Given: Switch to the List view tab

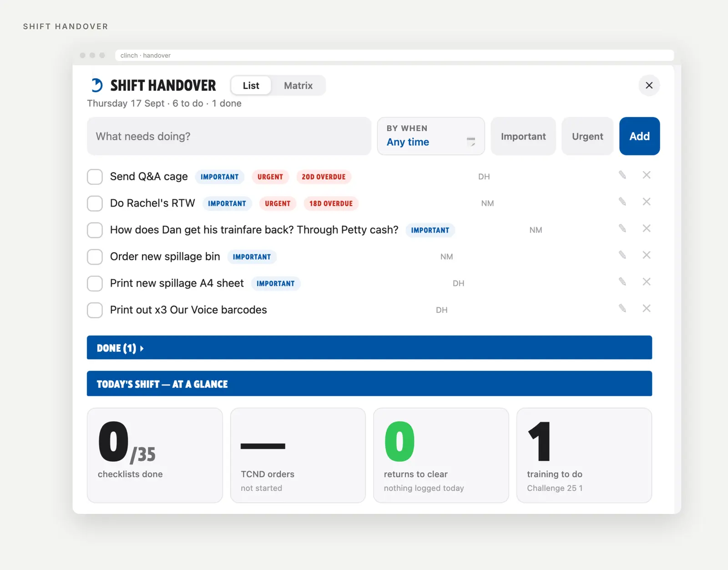Looking at the screenshot, I should 251,86.
